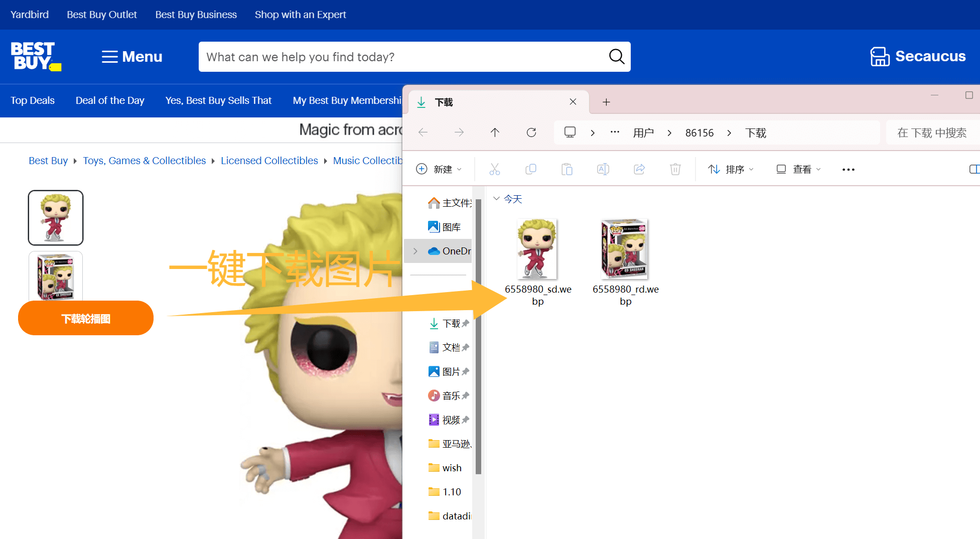
Task: Click the Best Buy logo
Action: click(x=36, y=56)
